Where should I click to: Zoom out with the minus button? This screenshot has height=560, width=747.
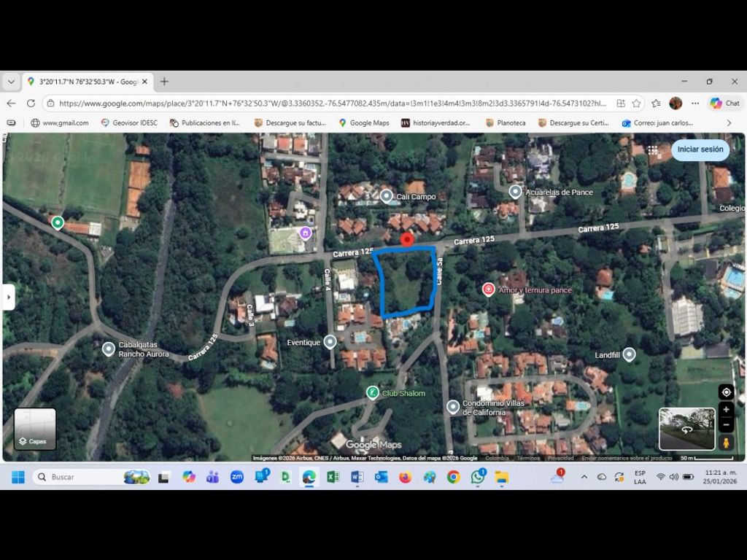click(x=726, y=424)
